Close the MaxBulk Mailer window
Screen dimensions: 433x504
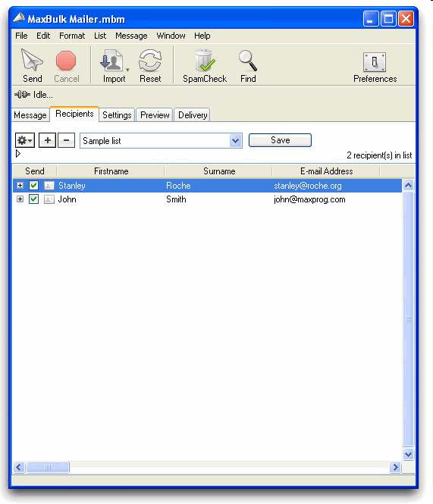point(406,19)
